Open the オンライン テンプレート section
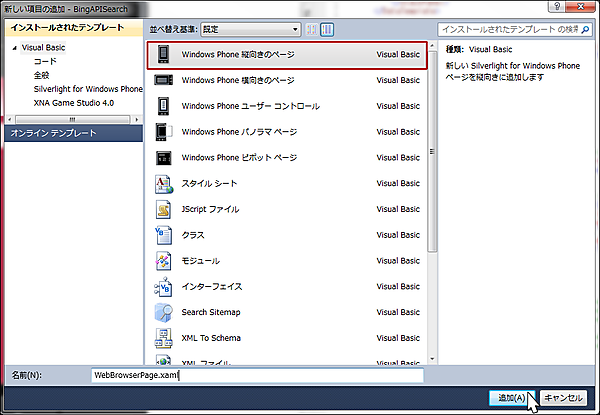Image resolution: width=600 pixels, height=415 pixels. tap(74, 133)
